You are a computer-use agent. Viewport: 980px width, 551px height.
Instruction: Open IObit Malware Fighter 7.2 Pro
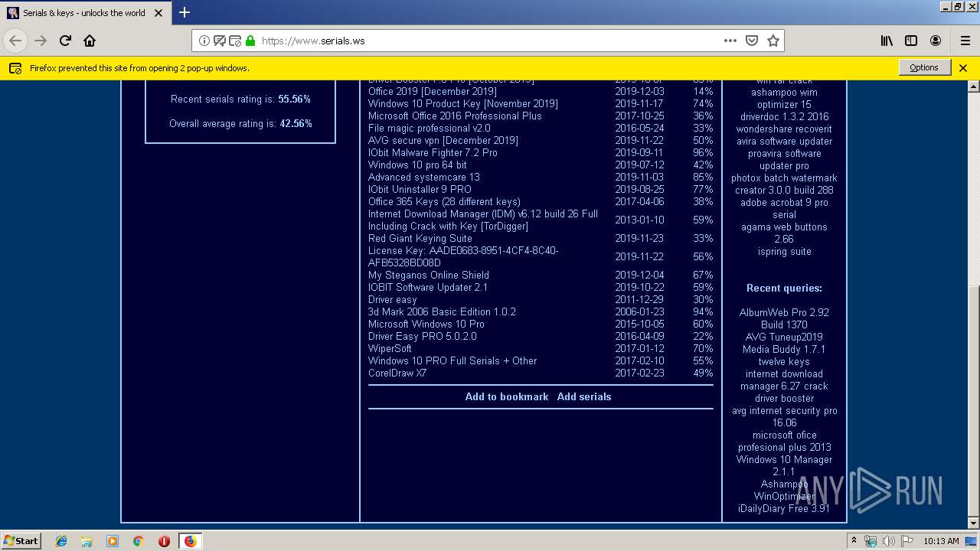(433, 152)
